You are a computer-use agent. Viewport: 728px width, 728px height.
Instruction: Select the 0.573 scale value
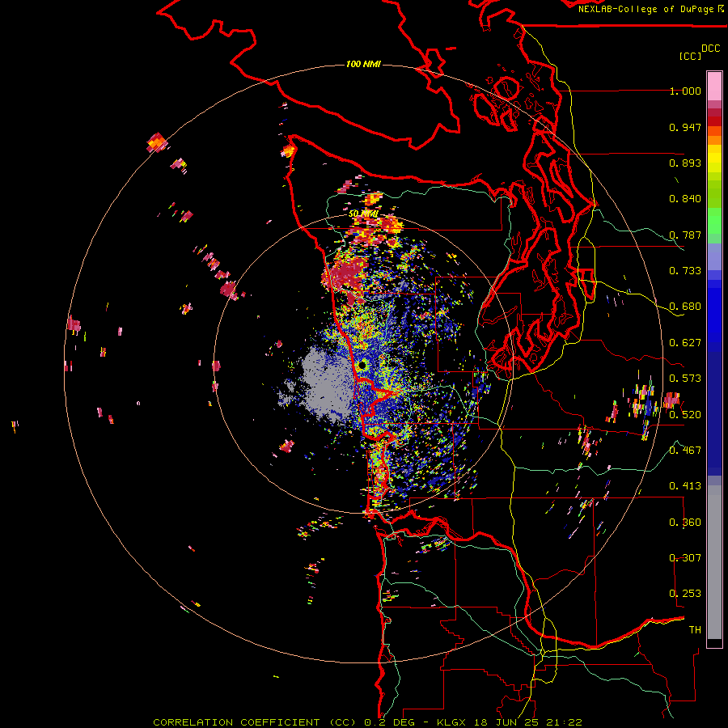685,379
